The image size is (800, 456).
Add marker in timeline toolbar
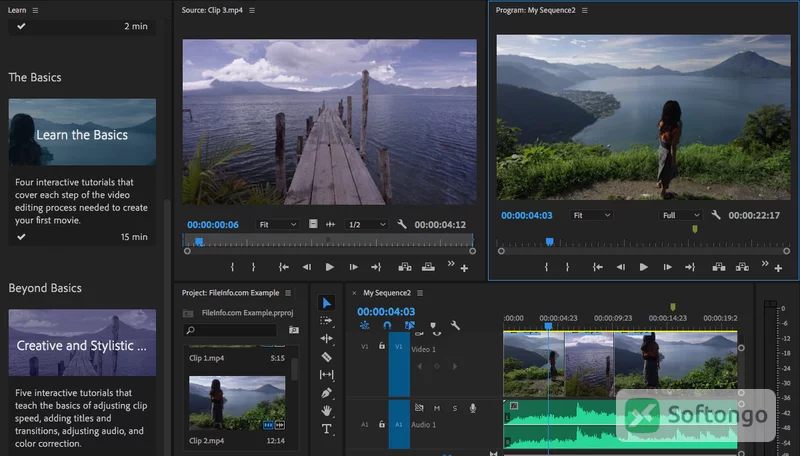[433, 325]
